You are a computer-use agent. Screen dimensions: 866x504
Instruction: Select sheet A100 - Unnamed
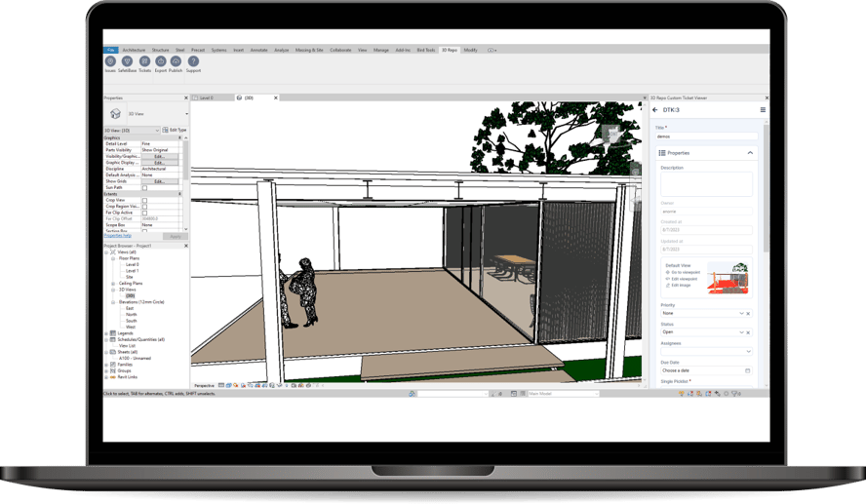point(135,359)
